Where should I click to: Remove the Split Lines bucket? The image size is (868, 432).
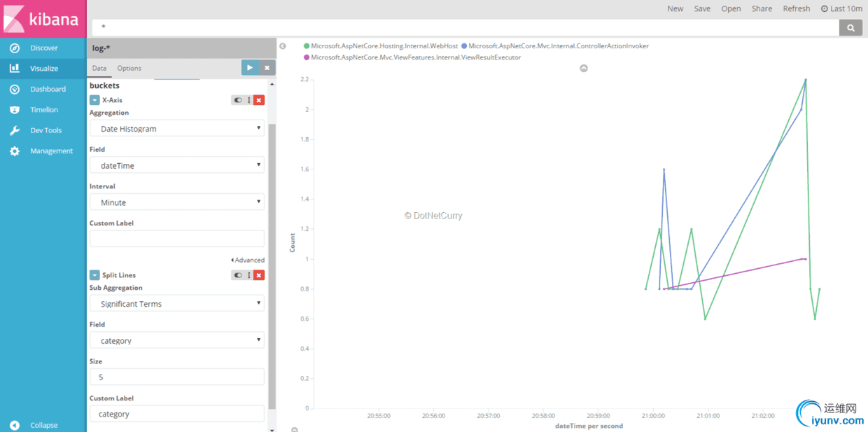[x=259, y=275]
